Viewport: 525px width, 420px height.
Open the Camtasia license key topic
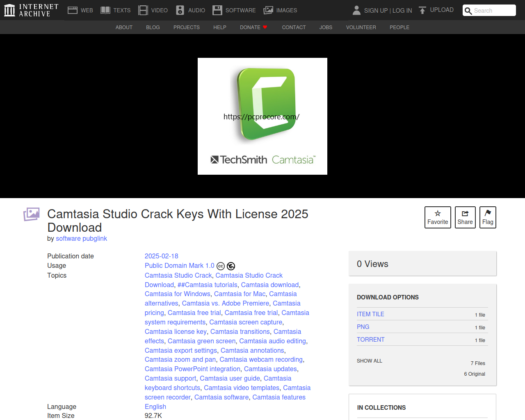point(176,332)
